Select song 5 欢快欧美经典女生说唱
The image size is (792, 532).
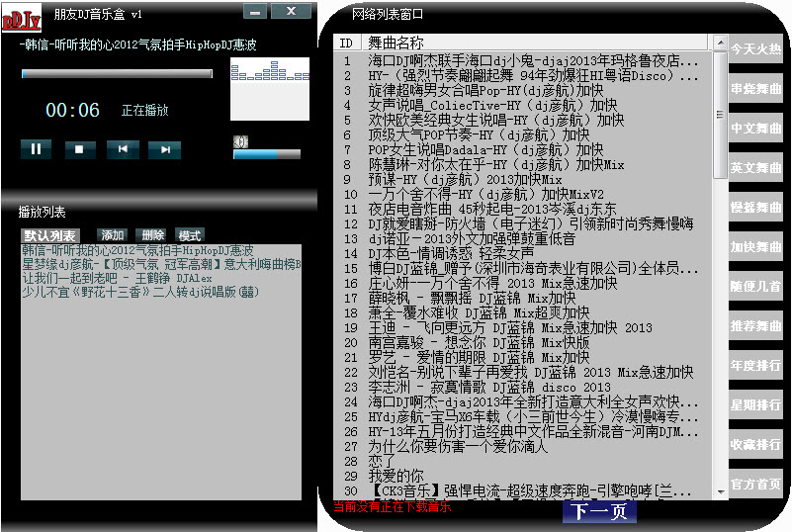pyautogui.click(x=523, y=121)
